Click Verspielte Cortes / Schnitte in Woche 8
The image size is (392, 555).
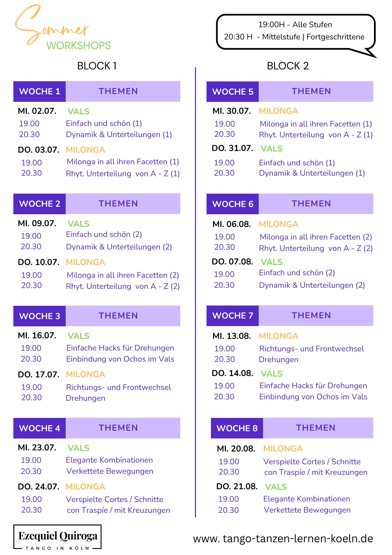pos(312,461)
